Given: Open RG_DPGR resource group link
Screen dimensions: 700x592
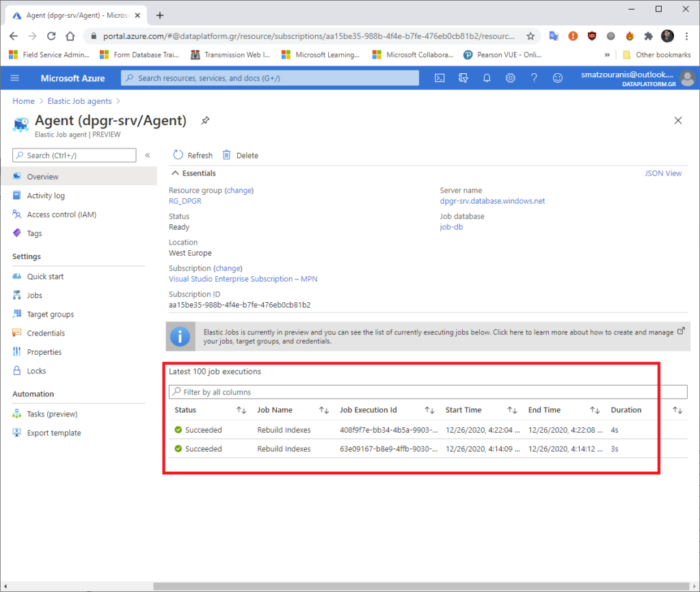Looking at the screenshot, I should pyautogui.click(x=185, y=201).
